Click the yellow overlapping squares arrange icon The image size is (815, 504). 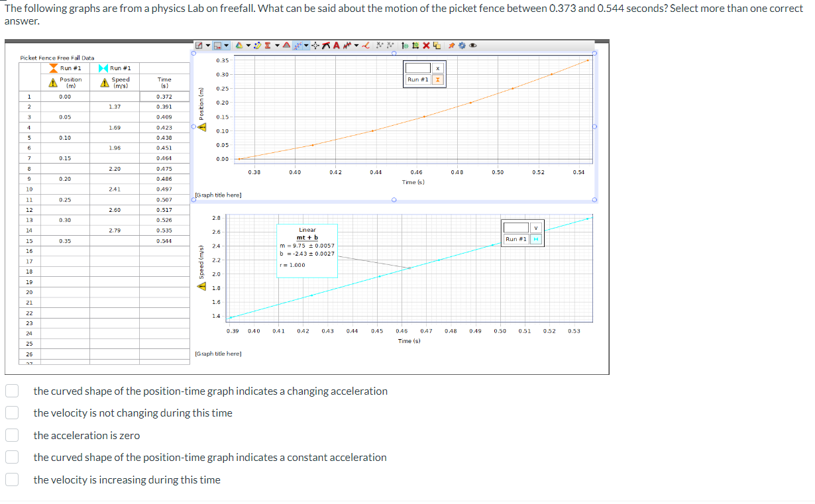click(437, 46)
